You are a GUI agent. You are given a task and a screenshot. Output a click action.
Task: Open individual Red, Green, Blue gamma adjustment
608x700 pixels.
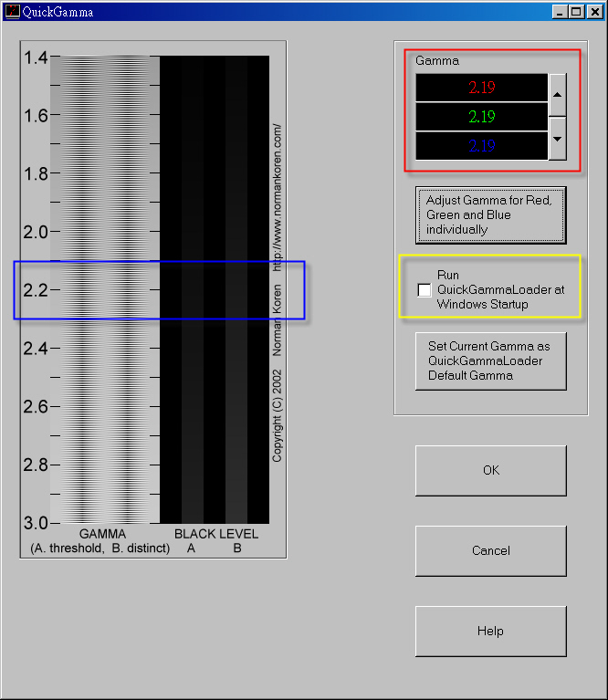click(491, 215)
